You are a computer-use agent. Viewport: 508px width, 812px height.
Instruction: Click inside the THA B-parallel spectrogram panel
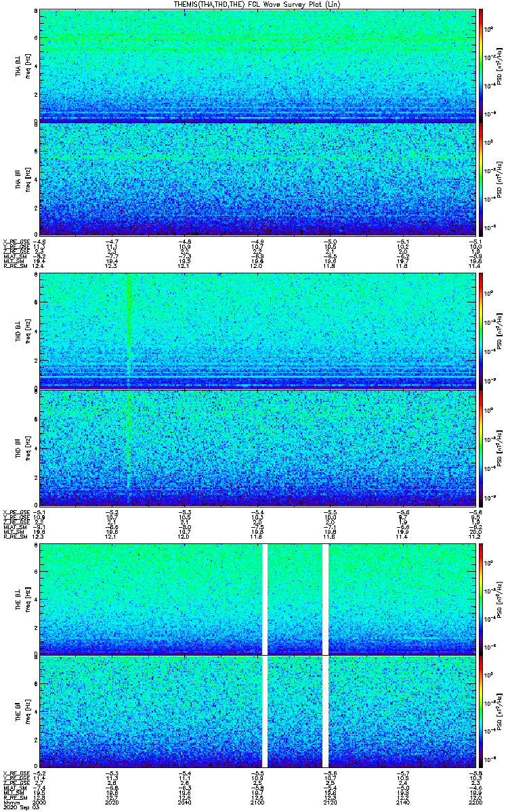point(257,179)
